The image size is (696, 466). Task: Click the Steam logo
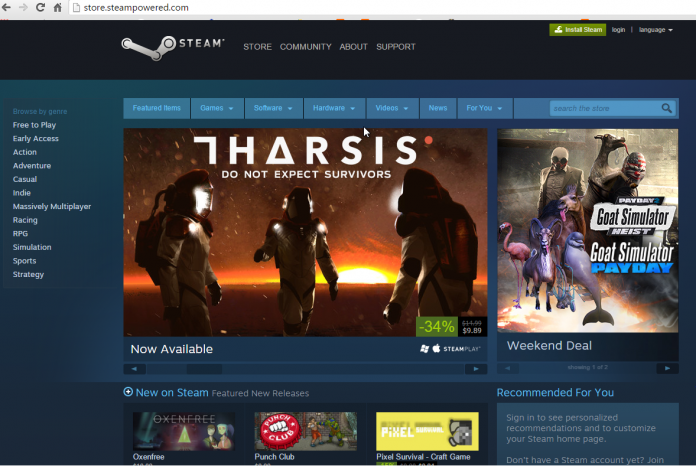pyautogui.click(x=173, y=47)
